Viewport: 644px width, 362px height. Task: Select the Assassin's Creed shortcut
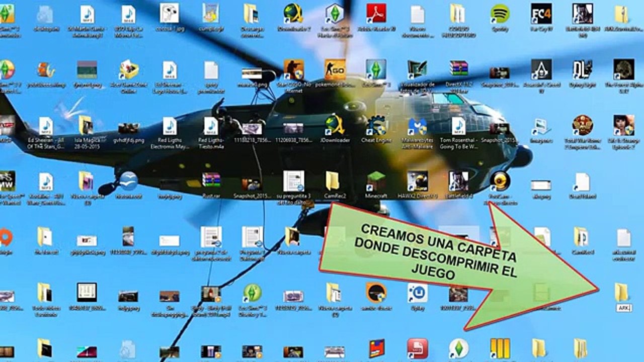(x=541, y=69)
